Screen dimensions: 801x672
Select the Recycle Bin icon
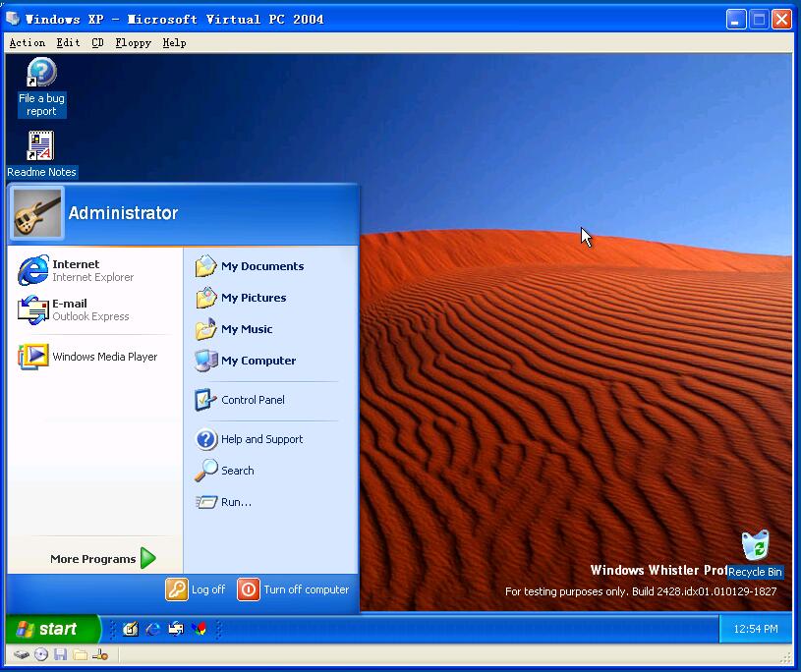(x=755, y=554)
